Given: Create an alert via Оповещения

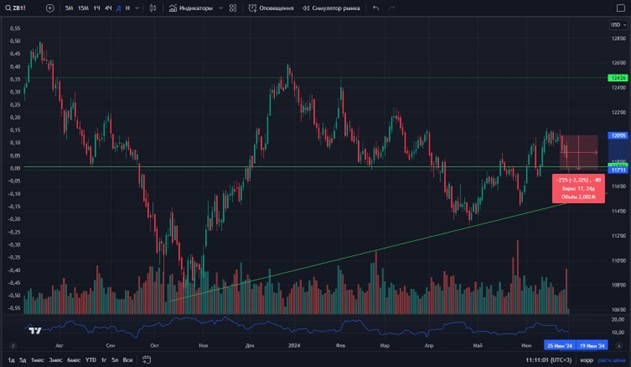Looking at the screenshot, I should pyautogui.click(x=271, y=8).
